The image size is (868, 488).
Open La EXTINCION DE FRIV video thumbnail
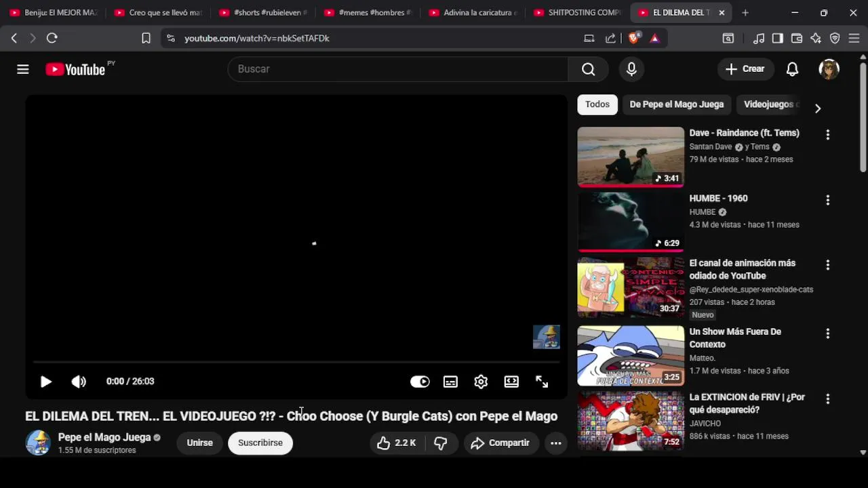pos(631,421)
